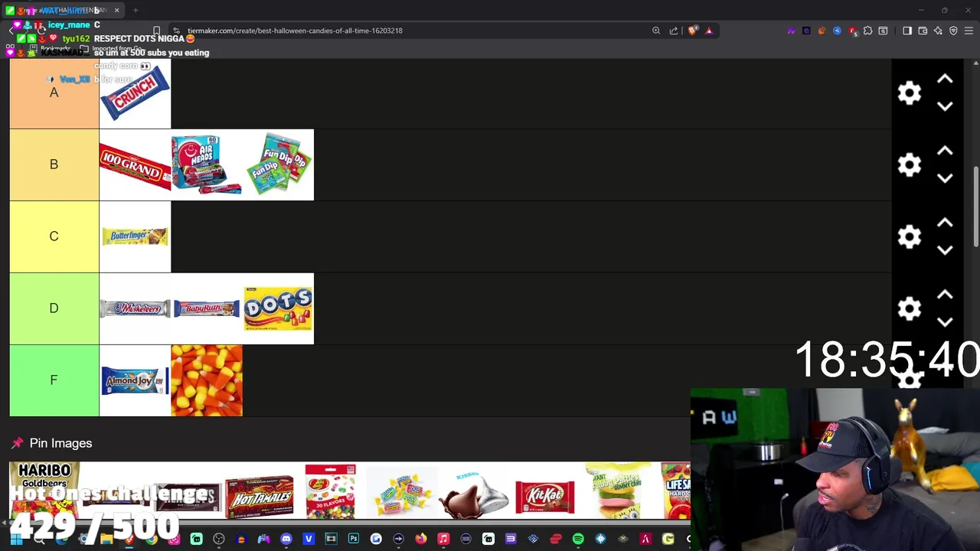980x551 pixels.
Task: Select the Baby Ruth bar thumbnail
Action: pyautogui.click(x=207, y=308)
